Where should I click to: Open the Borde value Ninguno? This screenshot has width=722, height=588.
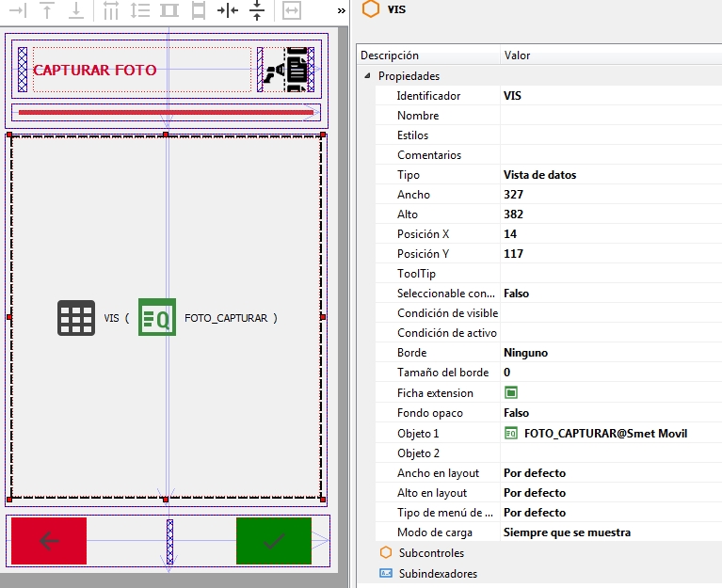pyautogui.click(x=611, y=353)
